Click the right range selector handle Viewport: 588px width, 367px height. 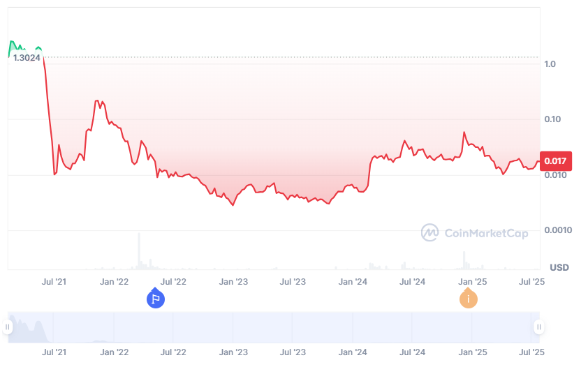coord(538,327)
